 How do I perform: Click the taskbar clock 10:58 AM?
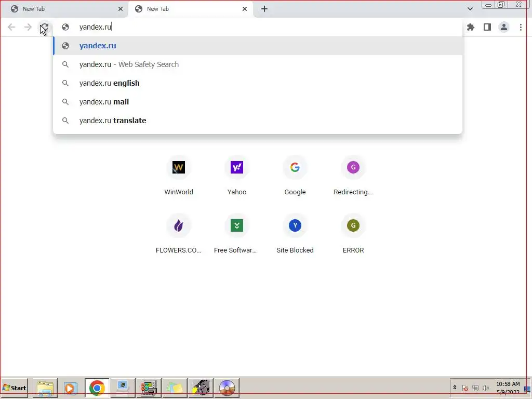pos(508,388)
